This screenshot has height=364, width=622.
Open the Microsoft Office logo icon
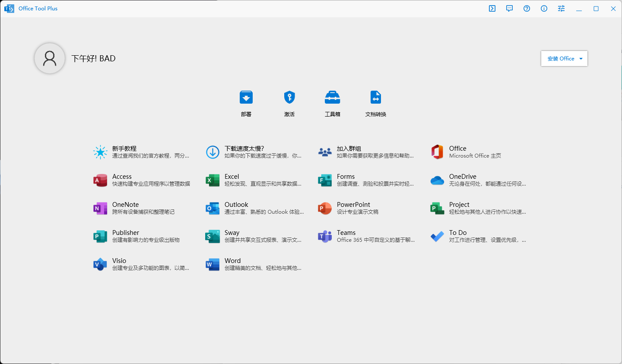tap(437, 152)
